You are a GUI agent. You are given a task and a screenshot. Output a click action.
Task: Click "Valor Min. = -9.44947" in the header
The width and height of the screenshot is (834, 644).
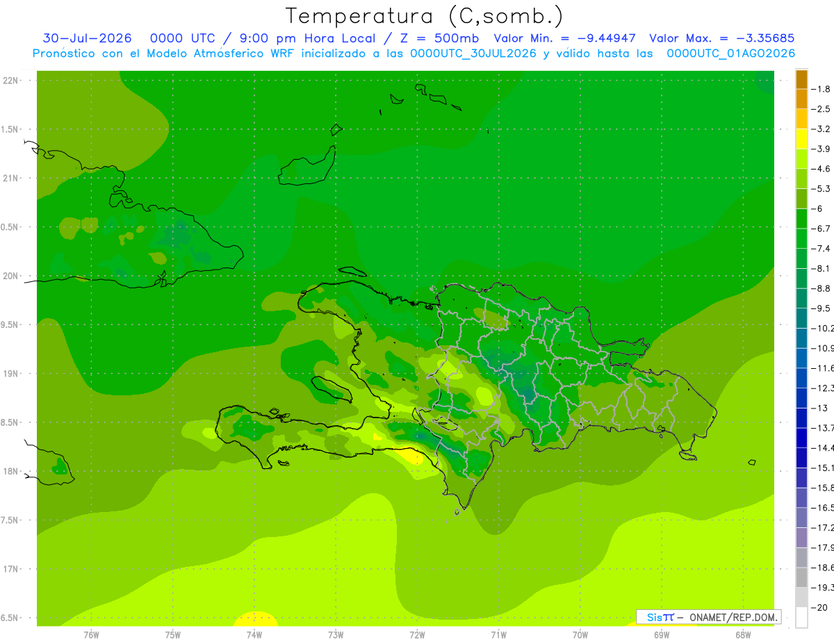[565, 38]
